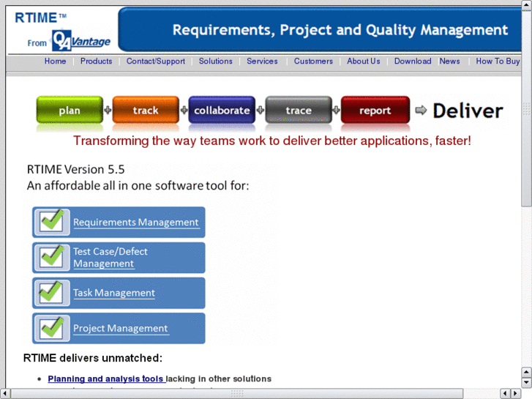Go to Contact/Support page
Image resolution: width=532 pixels, height=399 pixels.
tap(156, 61)
